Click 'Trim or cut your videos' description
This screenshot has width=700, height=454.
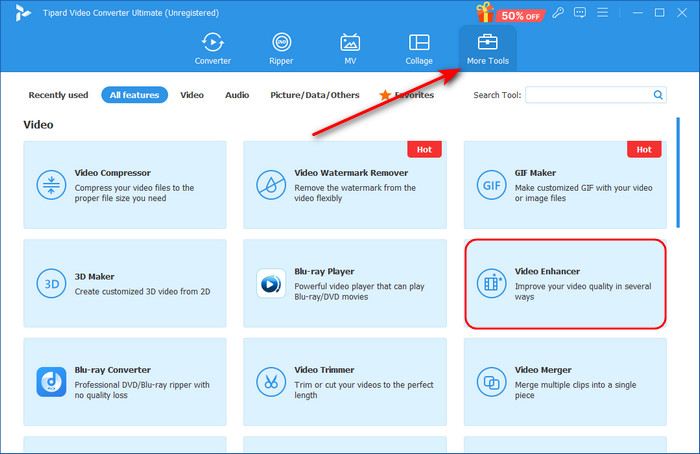[363, 390]
